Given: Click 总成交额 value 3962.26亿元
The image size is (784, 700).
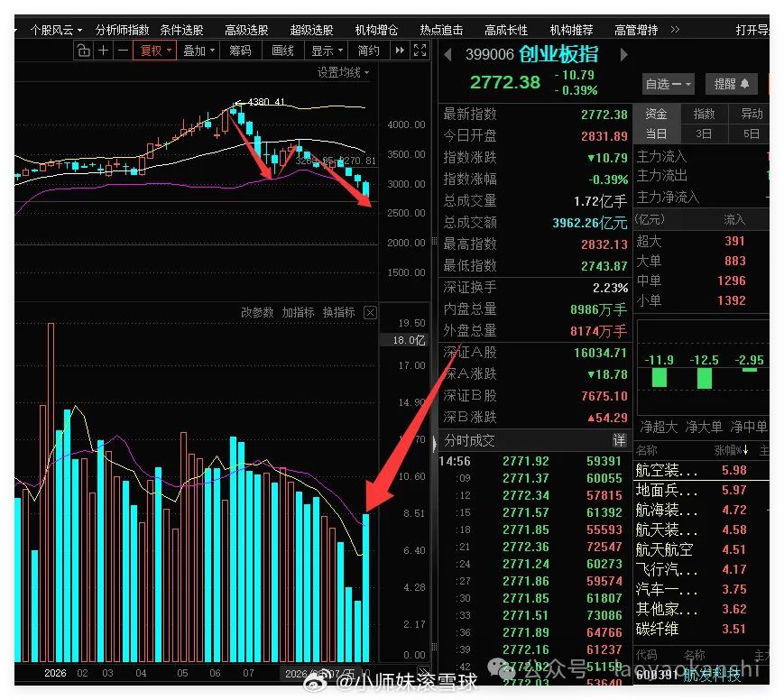Looking at the screenshot, I should 589,223.
